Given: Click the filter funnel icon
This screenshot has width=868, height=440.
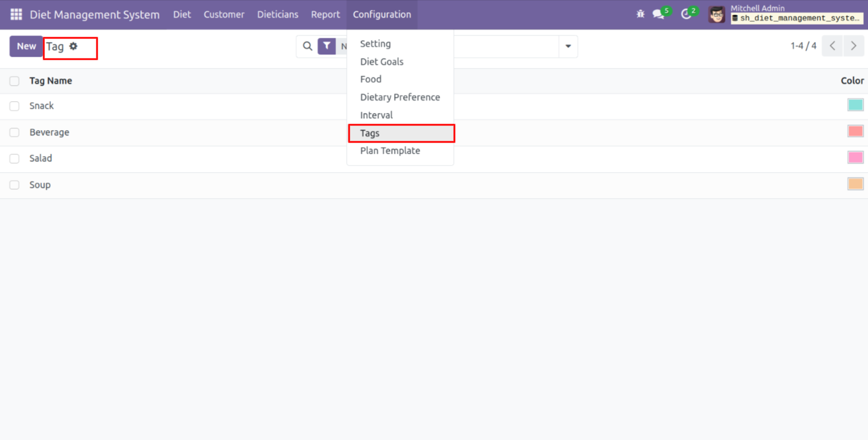Looking at the screenshot, I should tap(327, 46).
